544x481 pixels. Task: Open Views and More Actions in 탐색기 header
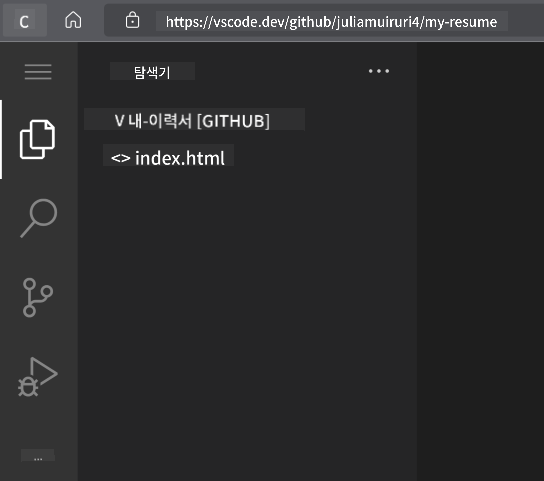[379, 71]
